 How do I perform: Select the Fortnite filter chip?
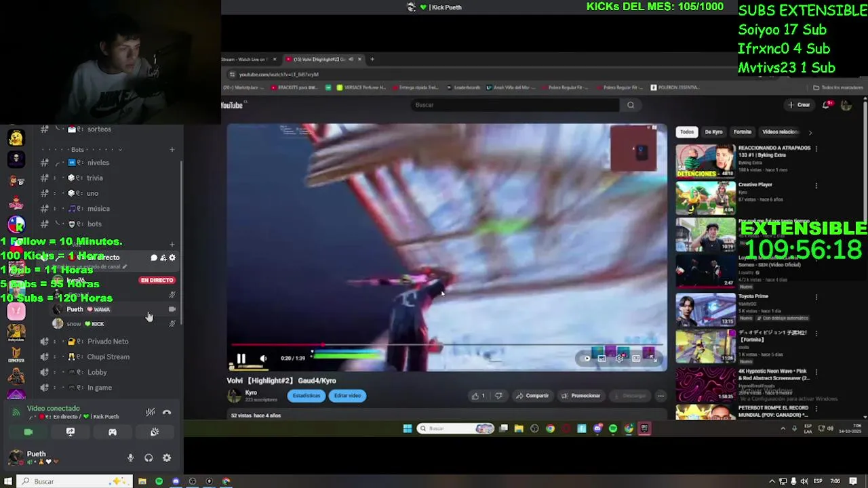[742, 132]
